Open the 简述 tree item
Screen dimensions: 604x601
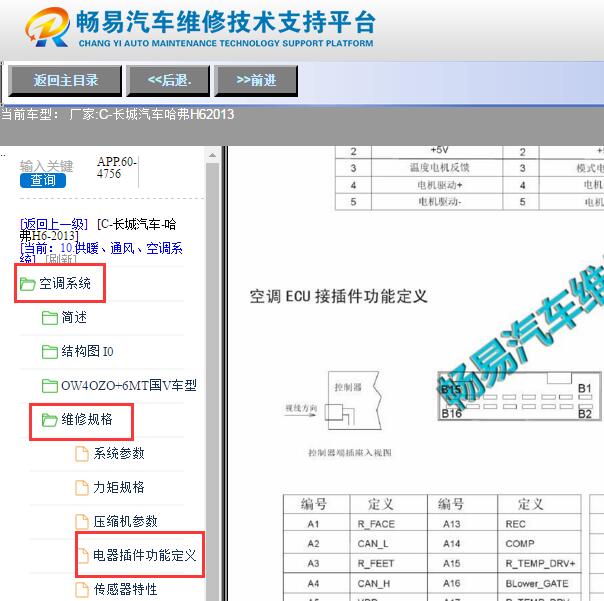click(74, 317)
